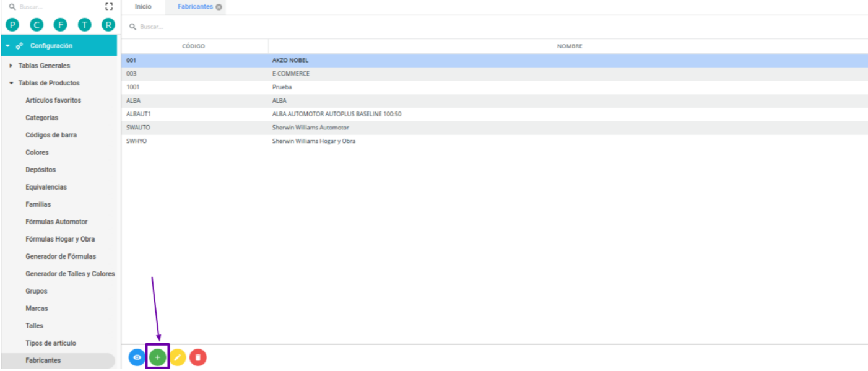Click code cell 001
Screen dimensions: 868x371
pyautogui.click(x=131, y=61)
